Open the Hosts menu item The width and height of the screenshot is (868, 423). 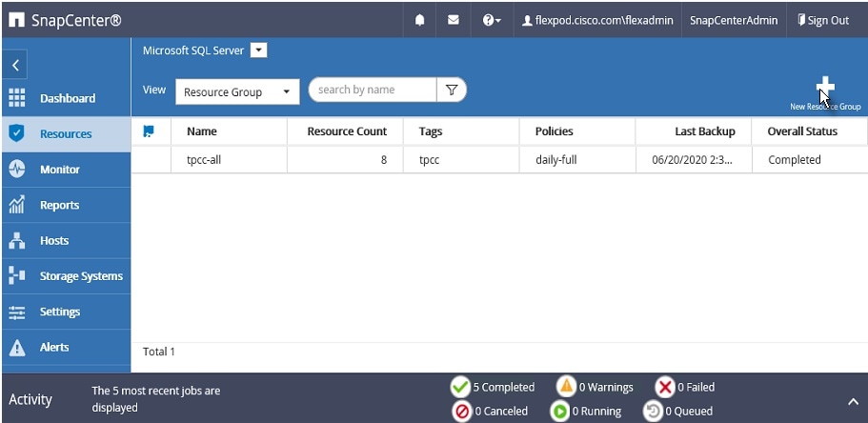[x=54, y=240]
